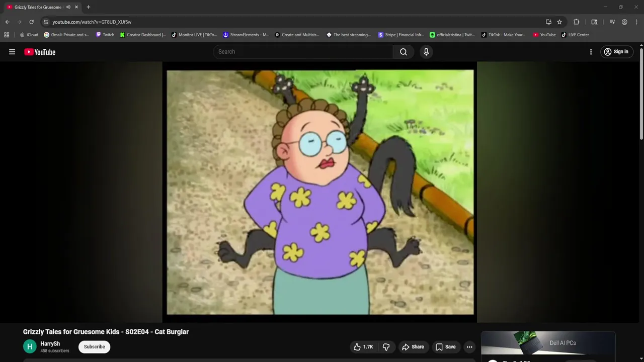Viewport: 644px width, 362px height.
Task: Share this video
Action: point(413,347)
